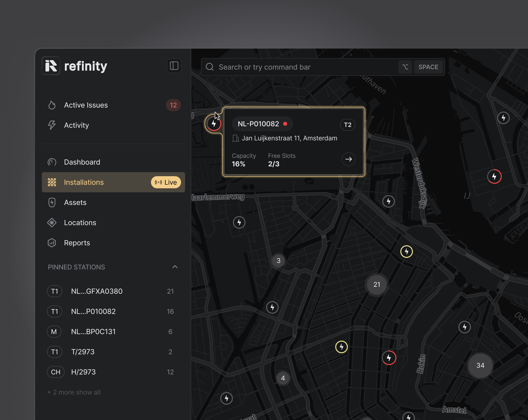The height and width of the screenshot is (420, 528).
Task: Collapse sidebar with the panel toggle icon
Action: (x=174, y=66)
